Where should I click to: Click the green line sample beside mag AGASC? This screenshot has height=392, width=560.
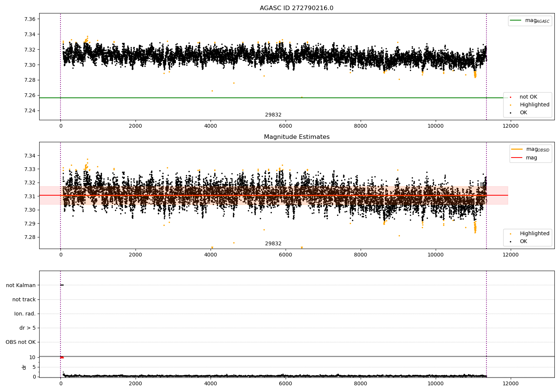(516, 21)
